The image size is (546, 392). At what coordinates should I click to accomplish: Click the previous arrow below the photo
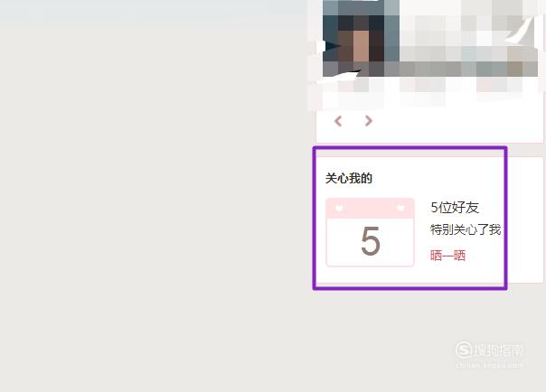pos(338,121)
